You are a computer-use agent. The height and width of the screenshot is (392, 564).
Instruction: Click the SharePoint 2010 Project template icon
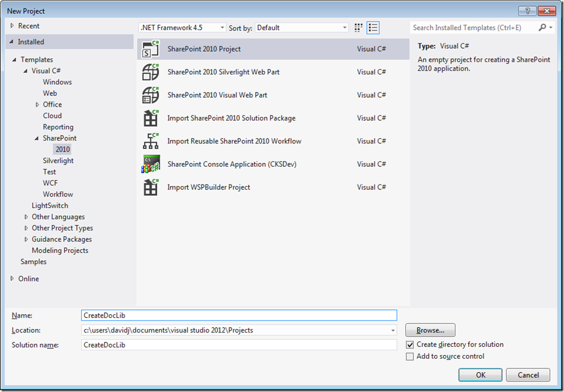point(151,49)
